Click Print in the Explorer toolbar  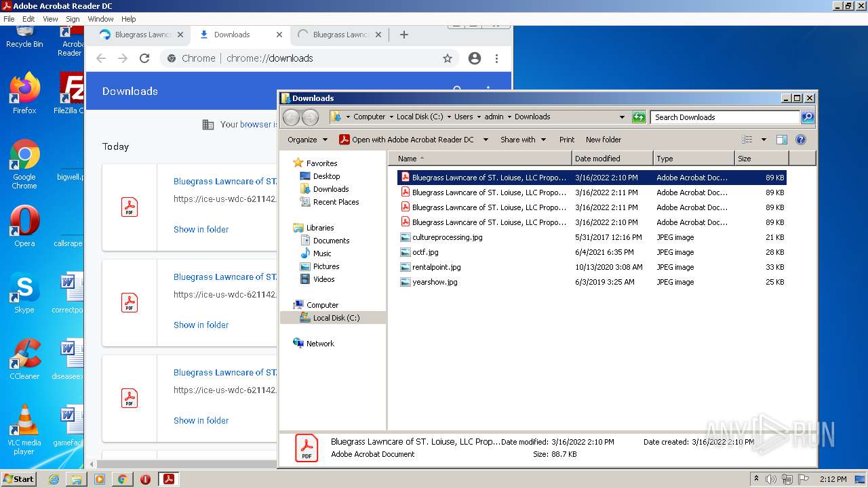[567, 140]
